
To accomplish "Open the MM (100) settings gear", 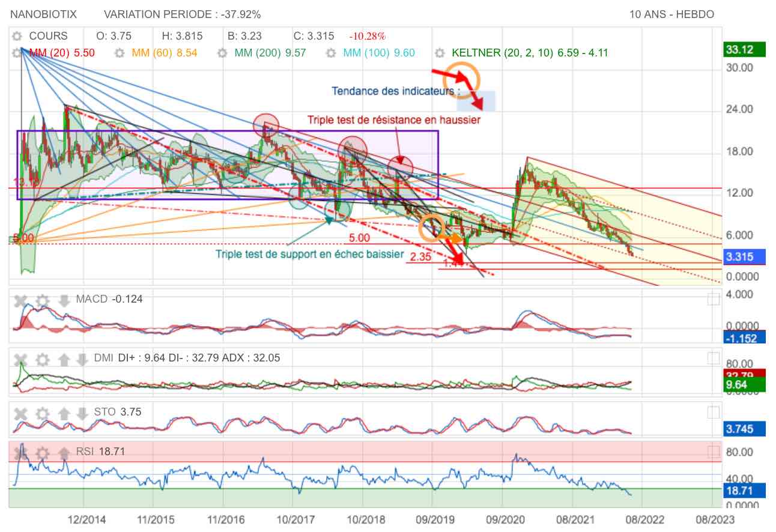I will (330, 53).
